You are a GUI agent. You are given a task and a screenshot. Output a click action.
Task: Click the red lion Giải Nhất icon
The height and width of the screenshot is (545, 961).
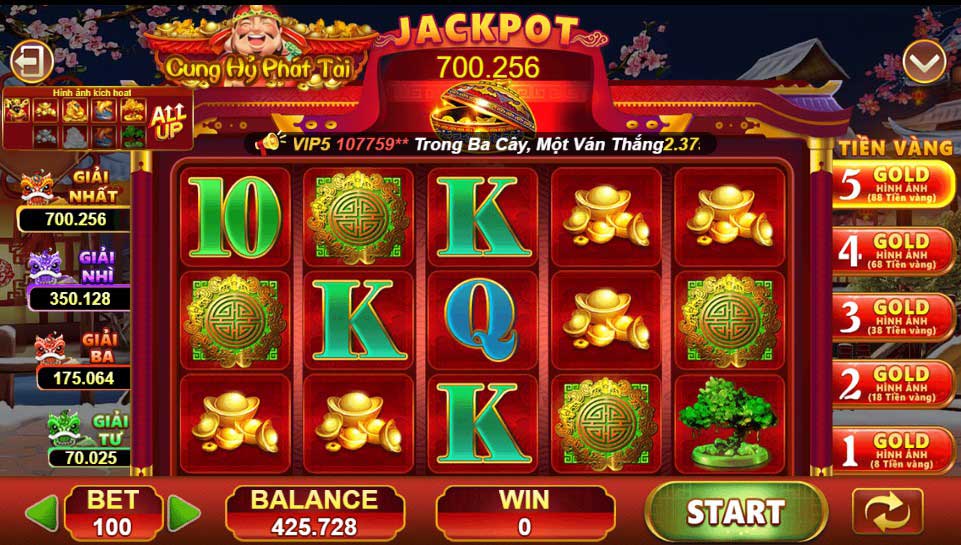[39, 188]
